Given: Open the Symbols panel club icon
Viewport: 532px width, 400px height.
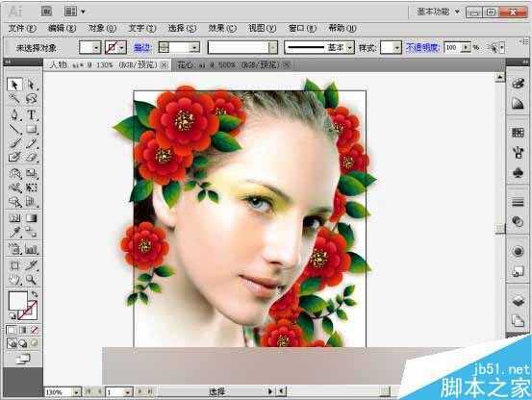Looking at the screenshot, I should coord(518,173).
